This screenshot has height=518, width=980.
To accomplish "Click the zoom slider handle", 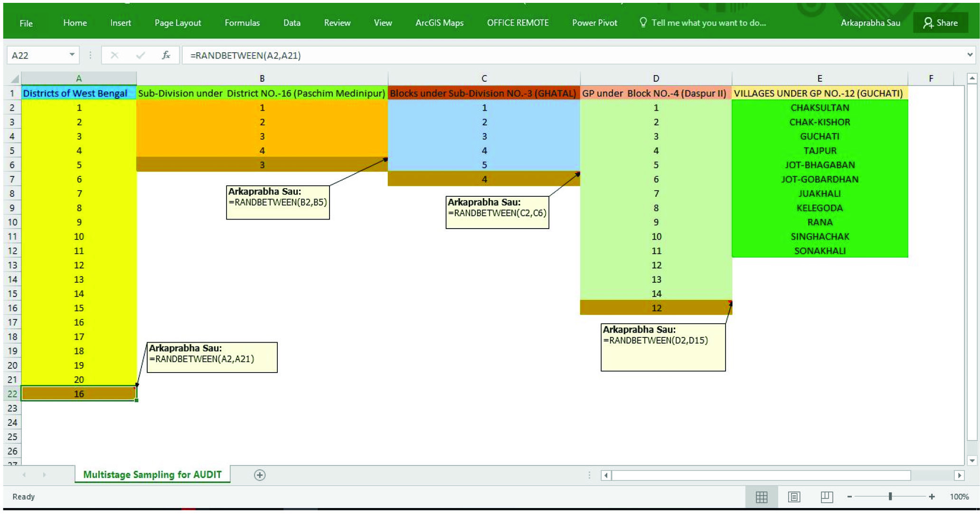I will (x=890, y=497).
